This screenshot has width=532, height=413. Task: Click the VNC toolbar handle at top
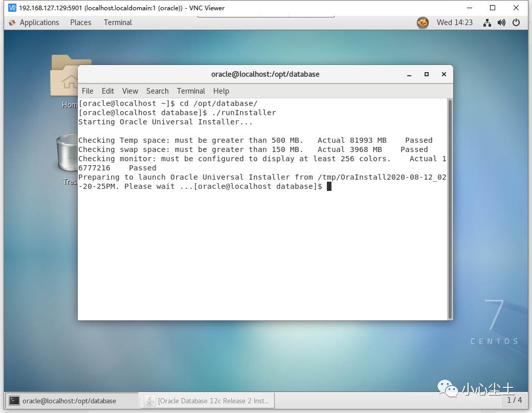coord(265,16)
